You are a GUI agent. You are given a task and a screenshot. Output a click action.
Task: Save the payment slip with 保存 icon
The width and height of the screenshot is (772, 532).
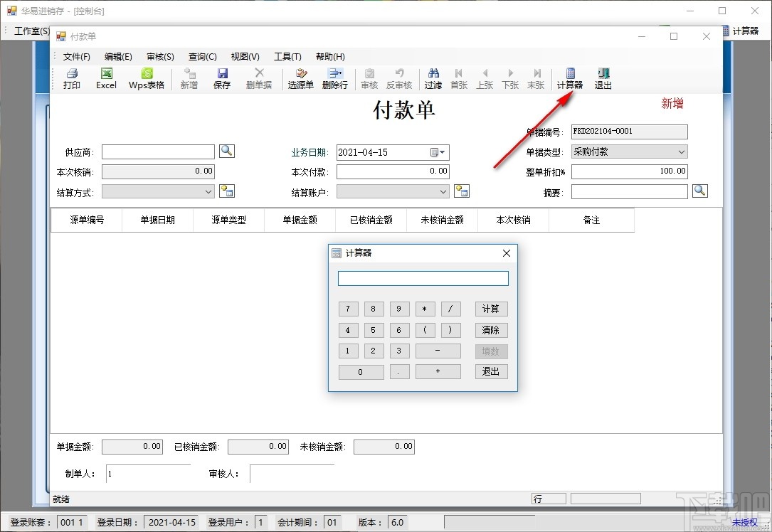tap(222, 78)
